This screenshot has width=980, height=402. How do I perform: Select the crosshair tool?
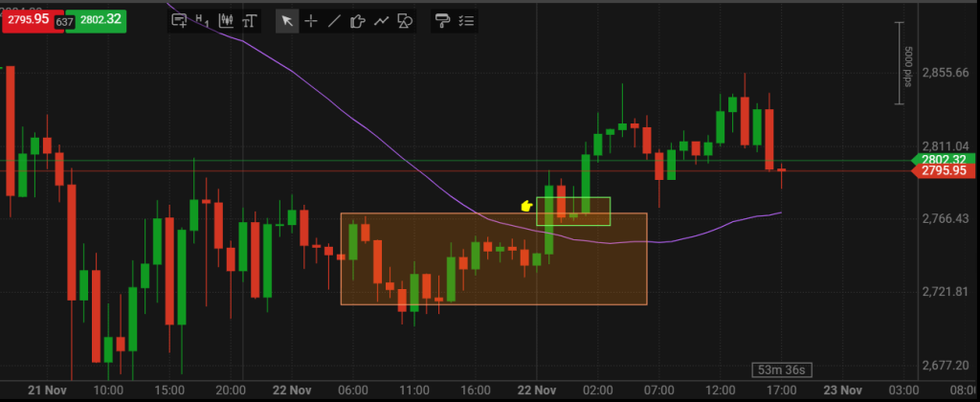click(310, 19)
